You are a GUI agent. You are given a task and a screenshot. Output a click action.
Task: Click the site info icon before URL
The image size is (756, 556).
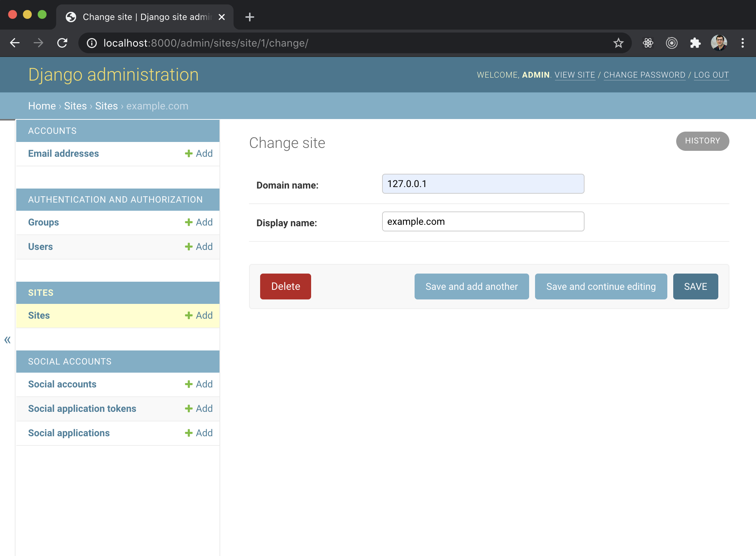click(x=92, y=43)
